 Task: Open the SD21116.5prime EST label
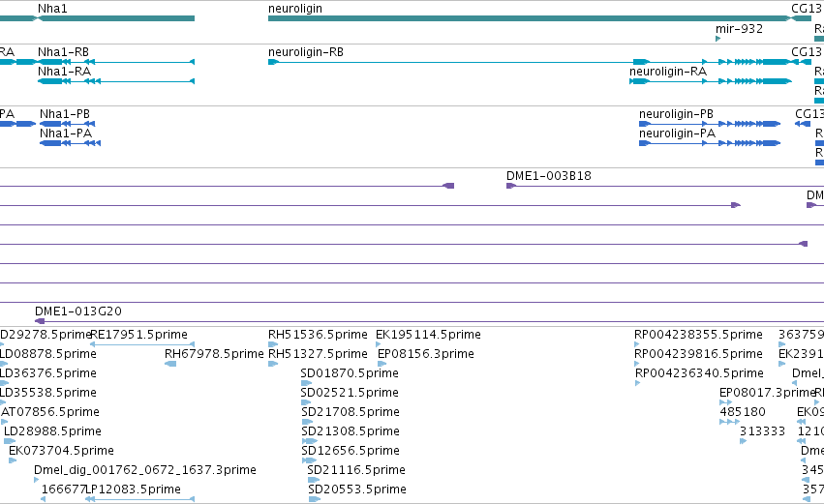(356, 470)
